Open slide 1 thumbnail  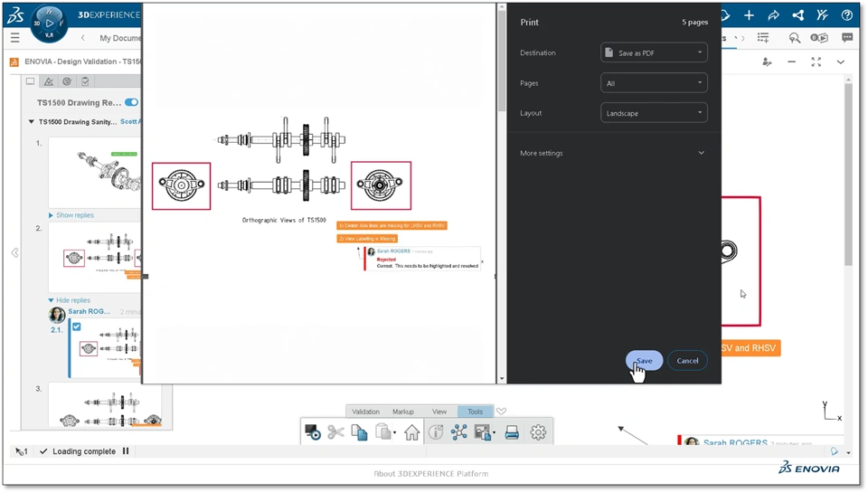[95, 172]
